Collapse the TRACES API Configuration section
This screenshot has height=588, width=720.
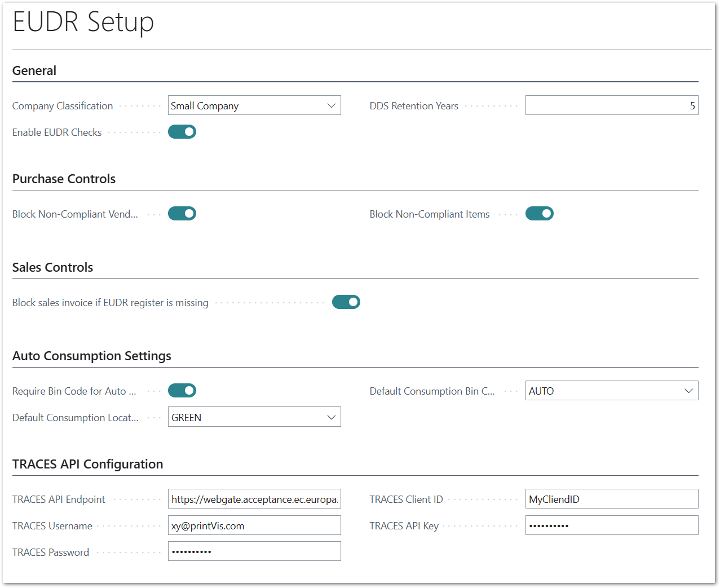point(87,464)
